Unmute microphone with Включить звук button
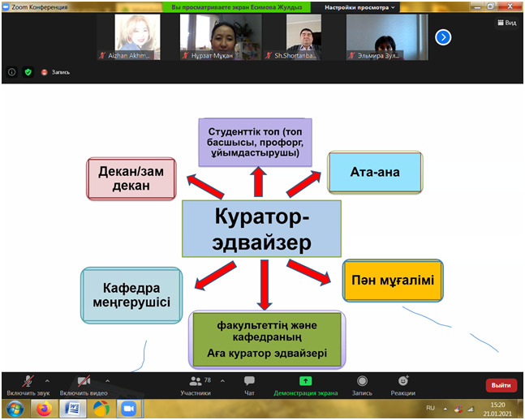 point(27,384)
